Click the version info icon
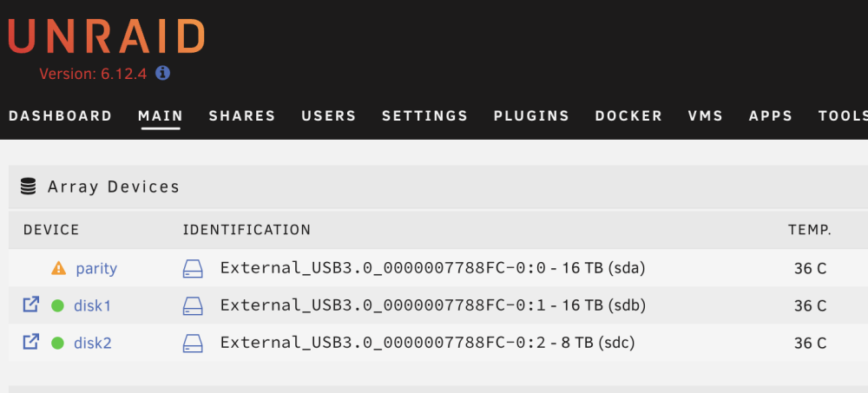Viewport: 868px width, 393px height. [162, 73]
